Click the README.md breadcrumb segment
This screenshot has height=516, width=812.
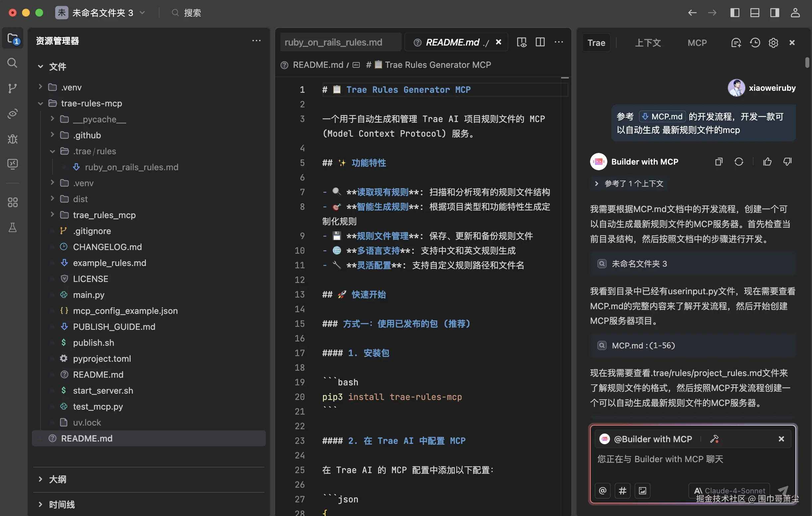[x=318, y=64]
